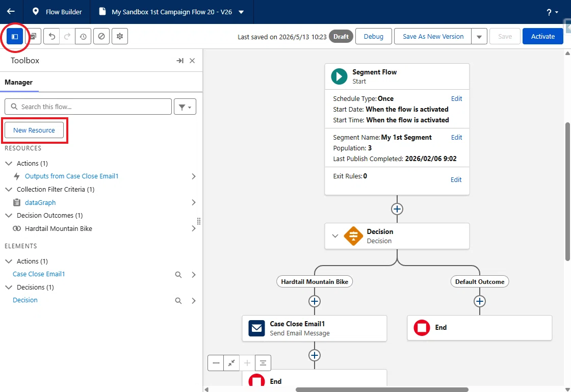Redo the last change
The image size is (571, 392).
(67, 36)
